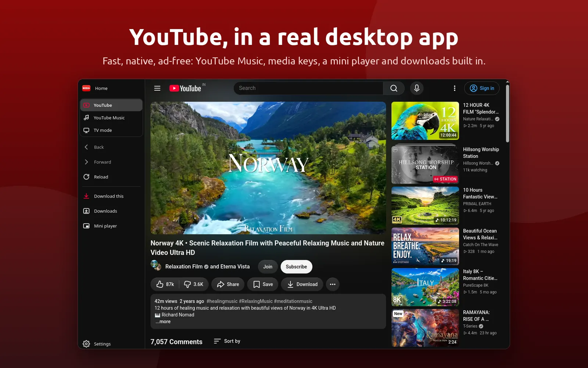Open the Italy 8K thumbnail
The image size is (588, 368).
coord(425,287)
